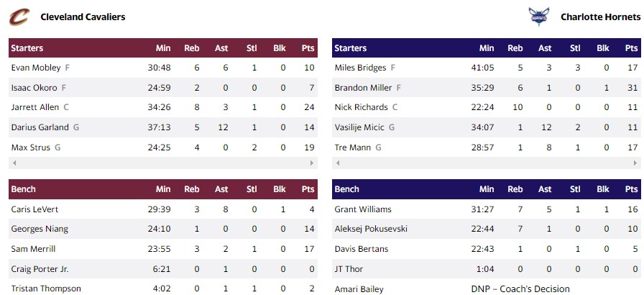The height and width of the screenshot is (295, 644).
Task: Click right scroll arrow under Hornets starters
Action: 636,163
